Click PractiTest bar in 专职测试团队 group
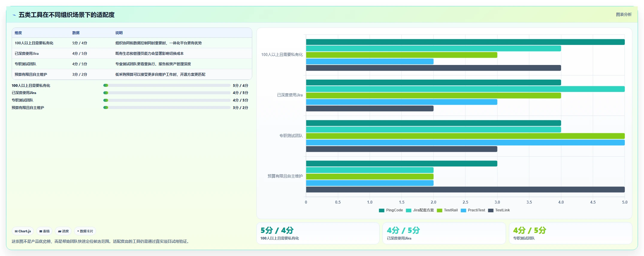The width and height of the screenshot is (644, 256). coord(465,143)
